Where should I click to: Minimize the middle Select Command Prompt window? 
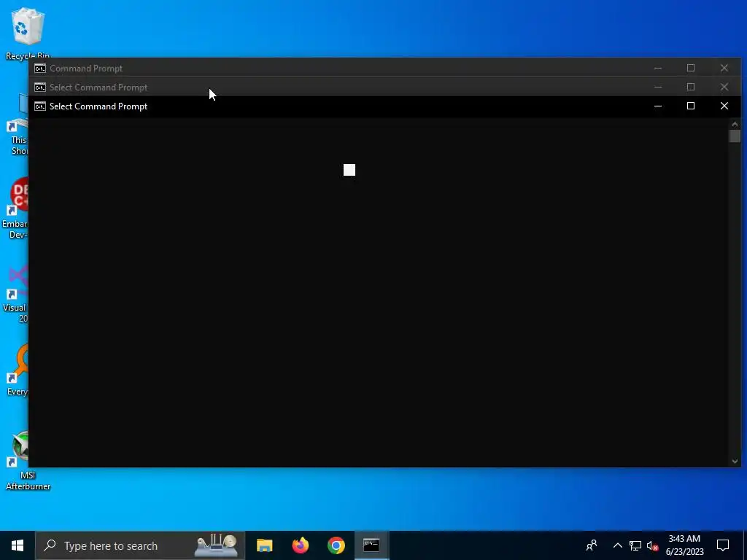coord(658,87)
